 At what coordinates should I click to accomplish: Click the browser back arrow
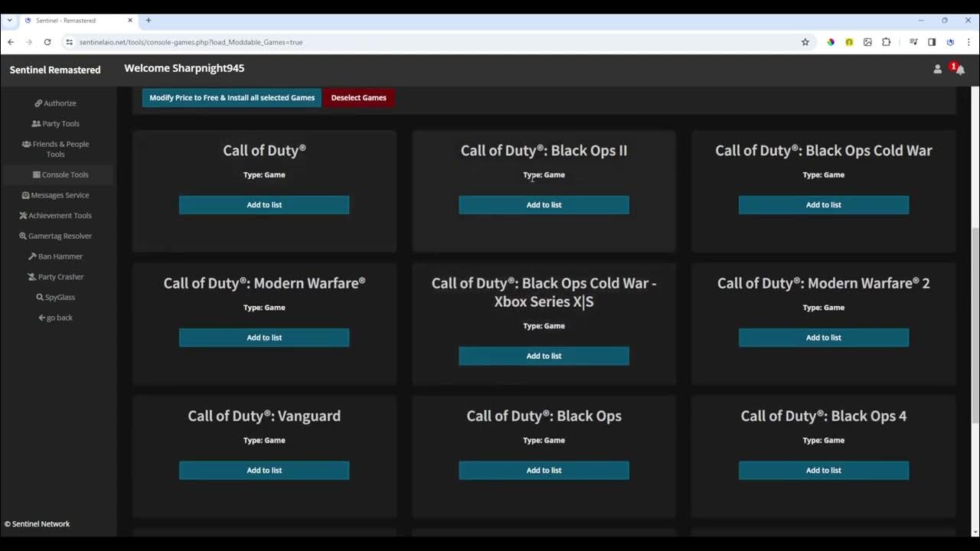[x=11, y=42]
